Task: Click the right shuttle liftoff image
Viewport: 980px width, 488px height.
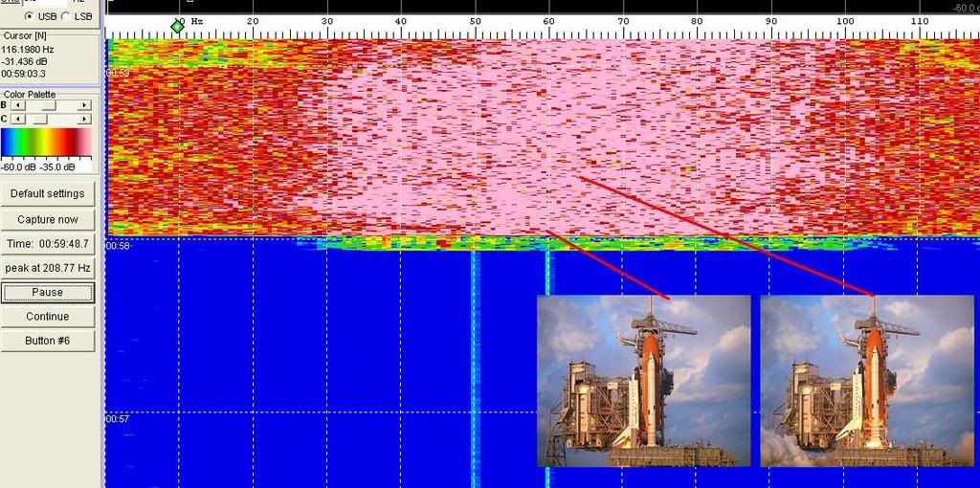Action: coord(867,381)
